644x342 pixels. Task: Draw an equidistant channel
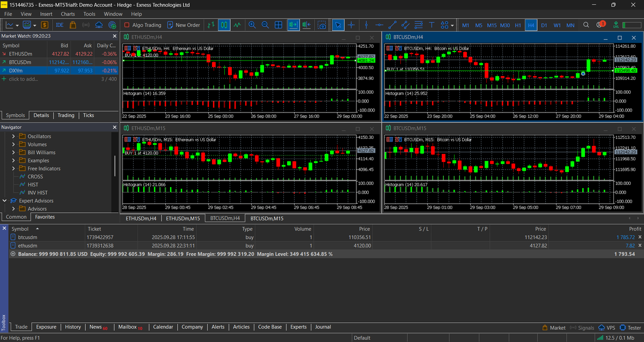tap(405, 25)
